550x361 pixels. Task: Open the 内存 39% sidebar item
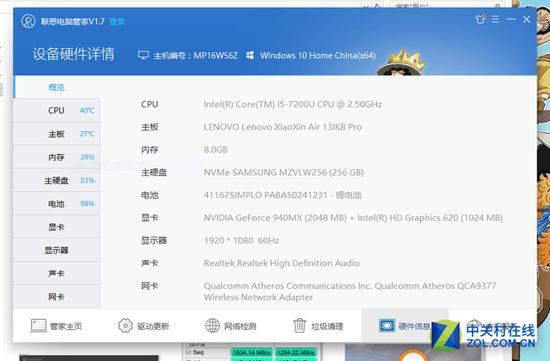57,157
